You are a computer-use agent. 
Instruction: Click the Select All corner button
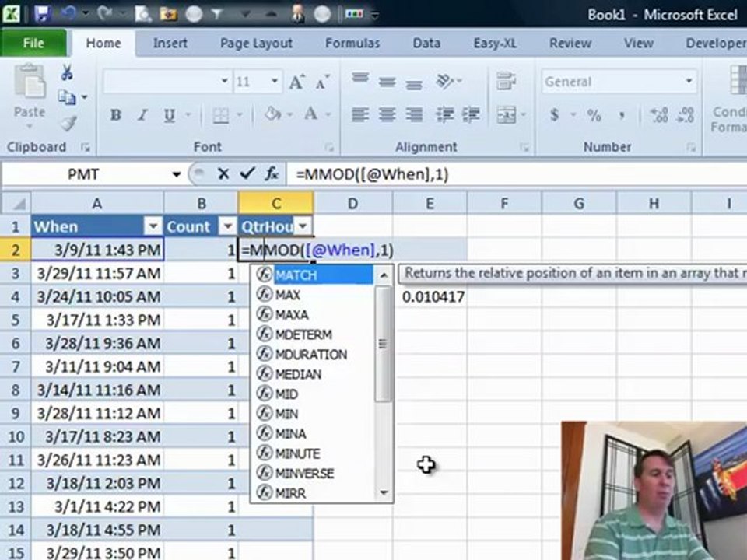pyautogui.click(x=16, y=203)
